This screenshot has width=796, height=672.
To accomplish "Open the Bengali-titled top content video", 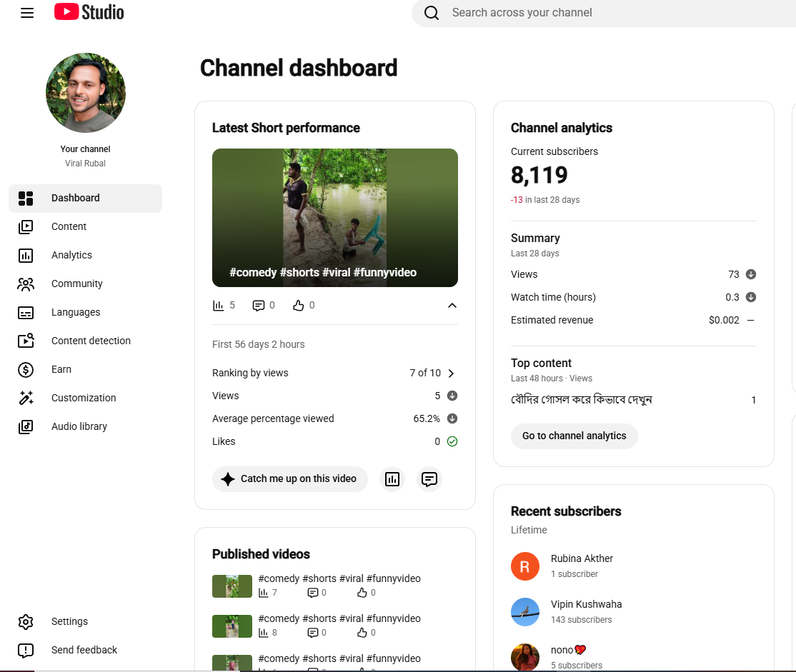I will click(x=581, y=400).
